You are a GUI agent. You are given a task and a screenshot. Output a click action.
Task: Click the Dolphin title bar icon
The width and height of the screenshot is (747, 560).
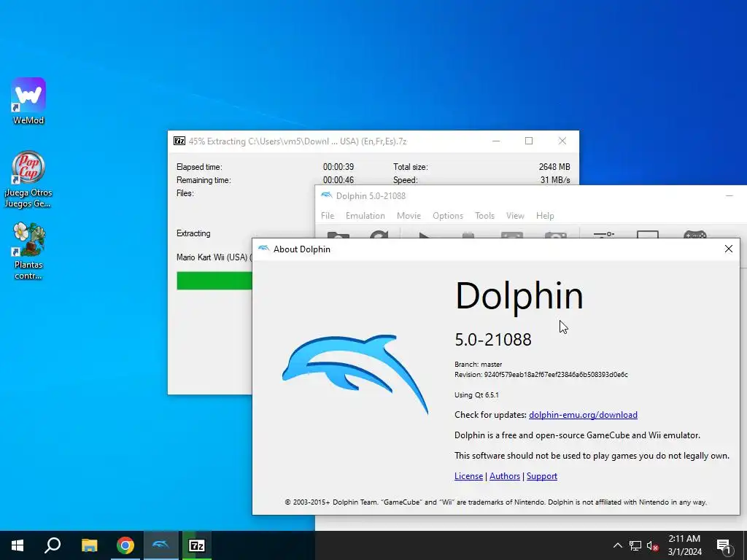click(x=326, y=195)
